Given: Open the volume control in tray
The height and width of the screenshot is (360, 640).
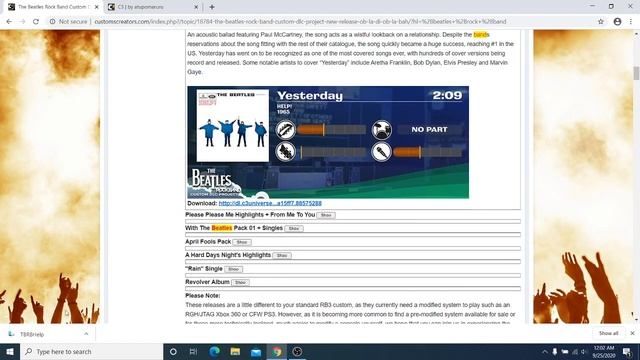Looking at the screenshot, I should pyautogui.click(x=584, y=351).
